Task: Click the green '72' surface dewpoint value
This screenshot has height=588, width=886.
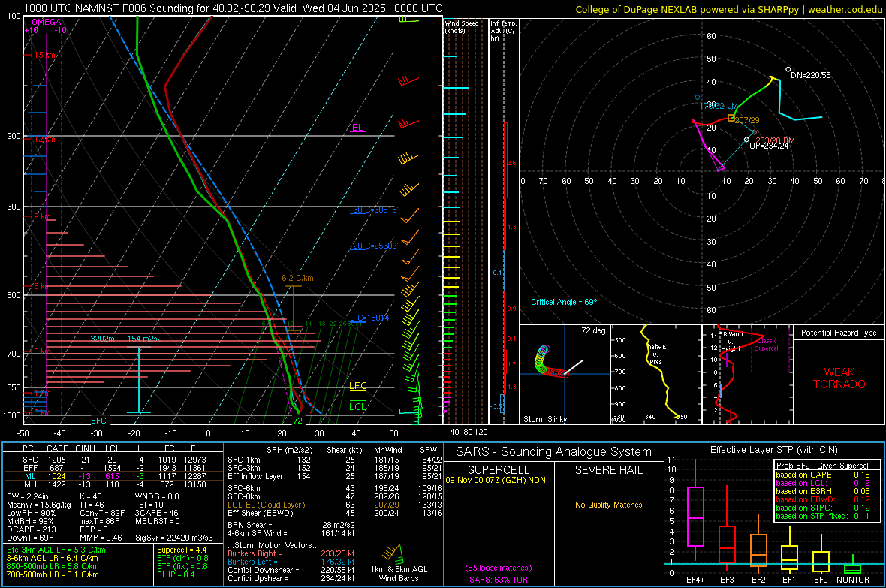Action: [x=298, y=421]
